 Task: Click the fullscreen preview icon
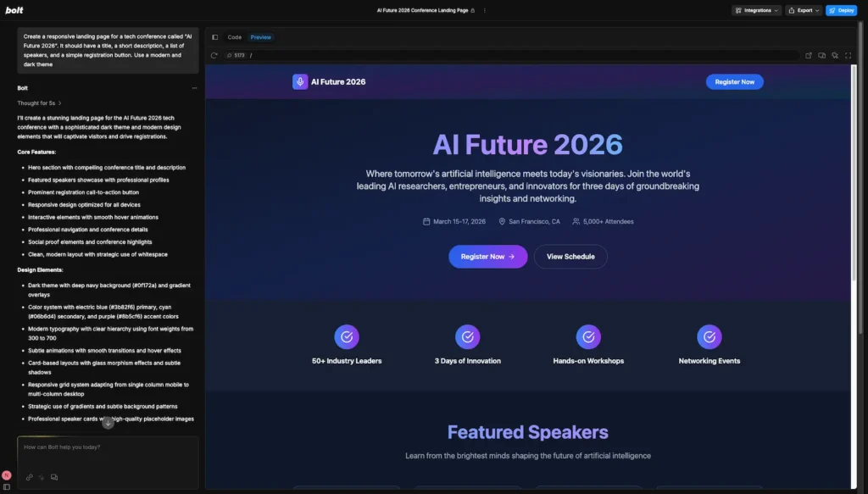(x=848, y=55)
